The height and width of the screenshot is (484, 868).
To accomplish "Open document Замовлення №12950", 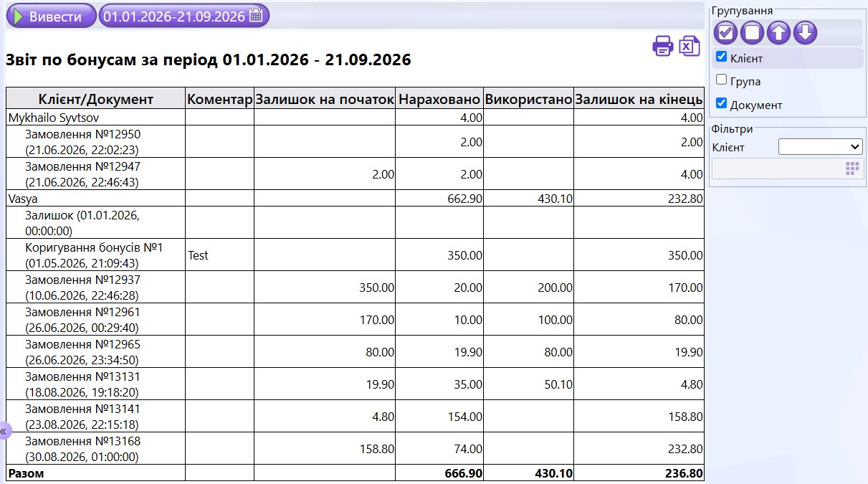I will (82, 142).
